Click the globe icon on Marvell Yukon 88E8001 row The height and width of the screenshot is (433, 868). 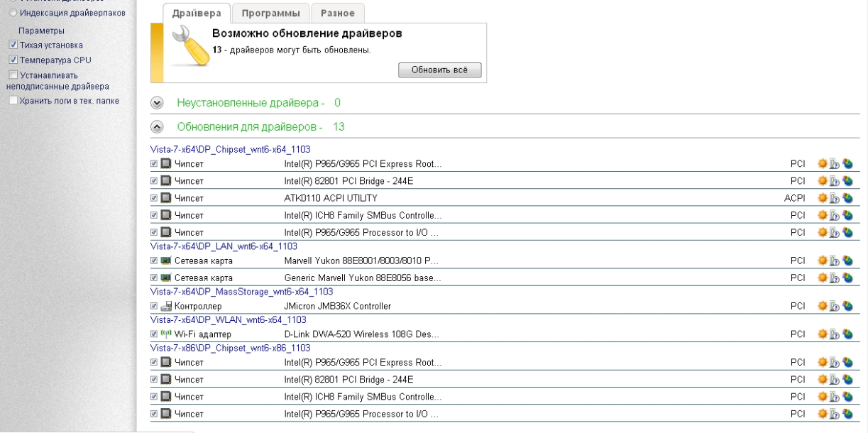(x=847, y=261)
